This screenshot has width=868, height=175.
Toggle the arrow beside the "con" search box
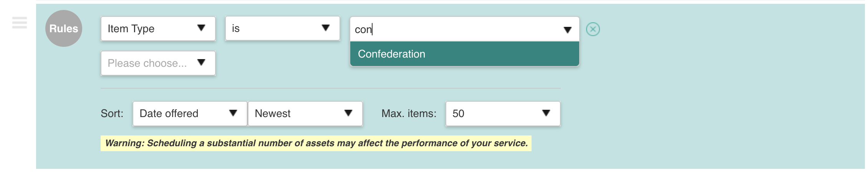pos(568,30)
